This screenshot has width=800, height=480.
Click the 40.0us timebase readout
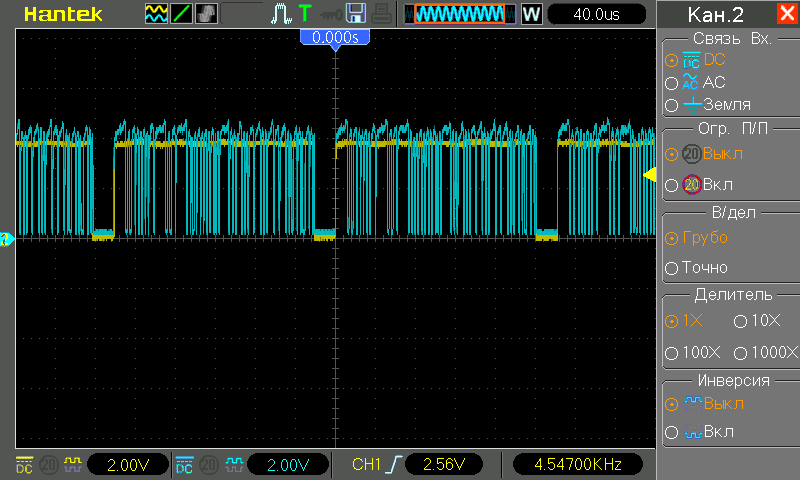(x=597, y=14)
